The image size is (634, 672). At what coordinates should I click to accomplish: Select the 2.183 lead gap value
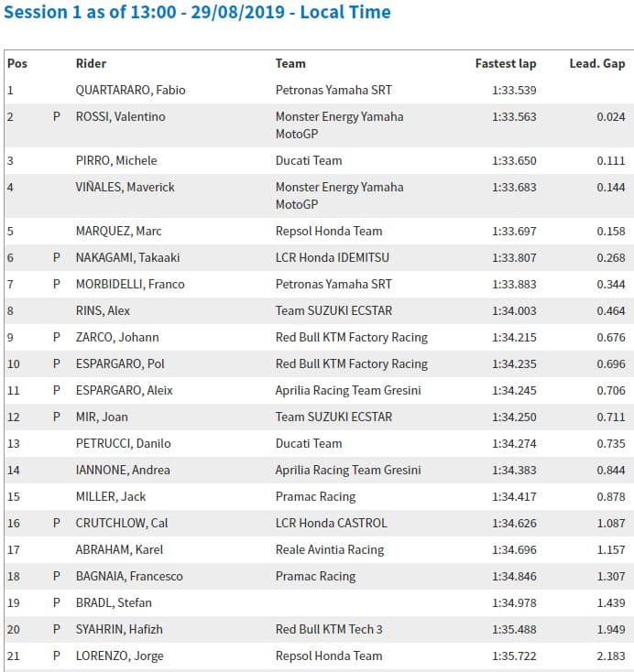coord(611,656)
